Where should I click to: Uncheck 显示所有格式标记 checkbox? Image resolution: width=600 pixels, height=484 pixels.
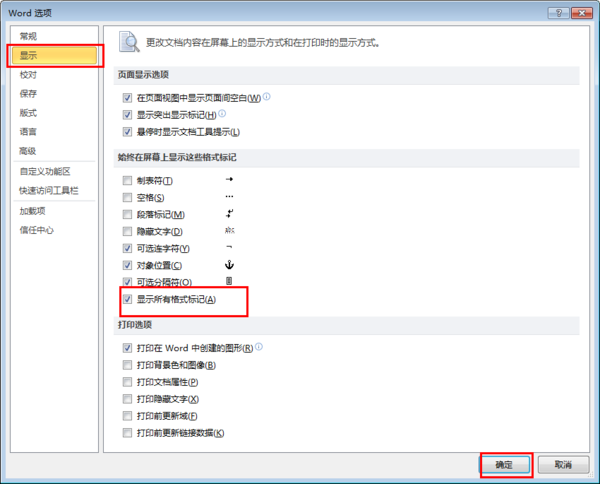point(127,299)
